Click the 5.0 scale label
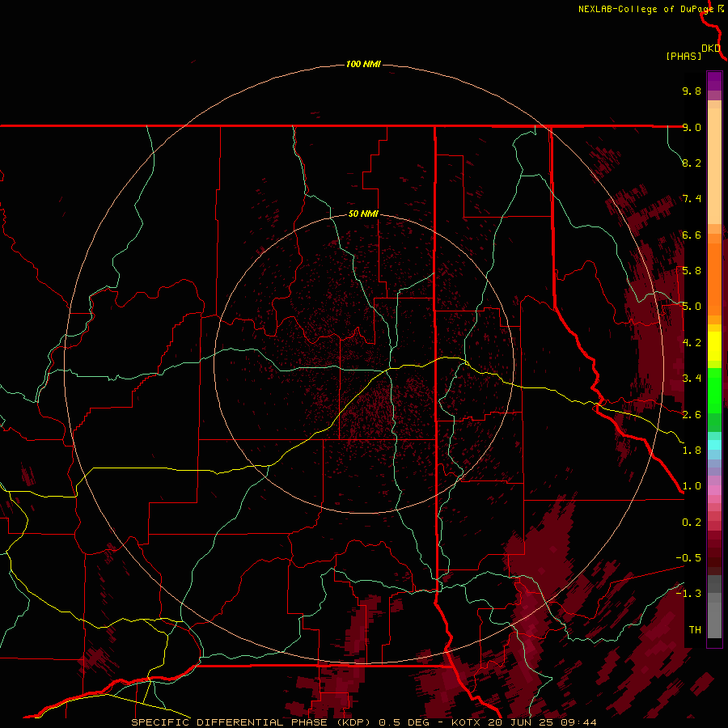The width and height of the screenshot is (728, 728). [692, 307]
